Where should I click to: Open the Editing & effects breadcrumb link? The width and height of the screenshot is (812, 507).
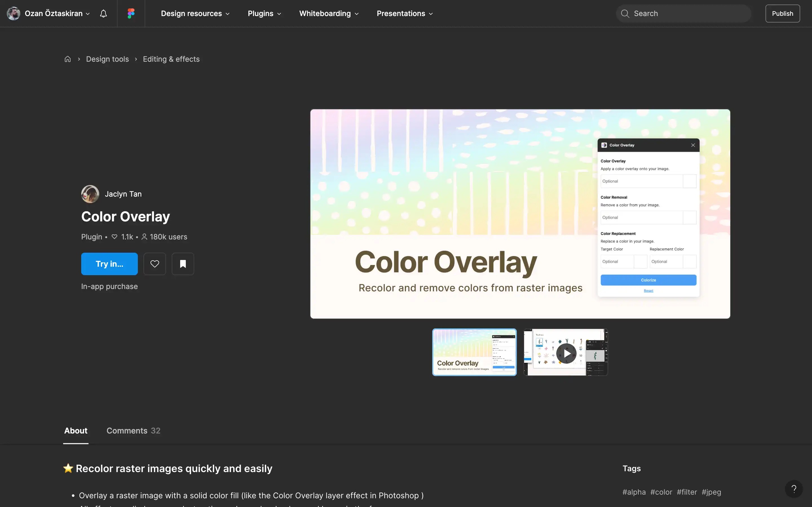(171, 59)
